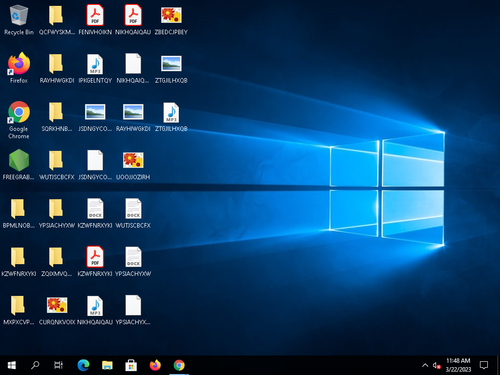Image resolution: width=500 pixels, height=375 pixels.
Task: Open taskbar search magnifier
Action: (x=35, y=365)
